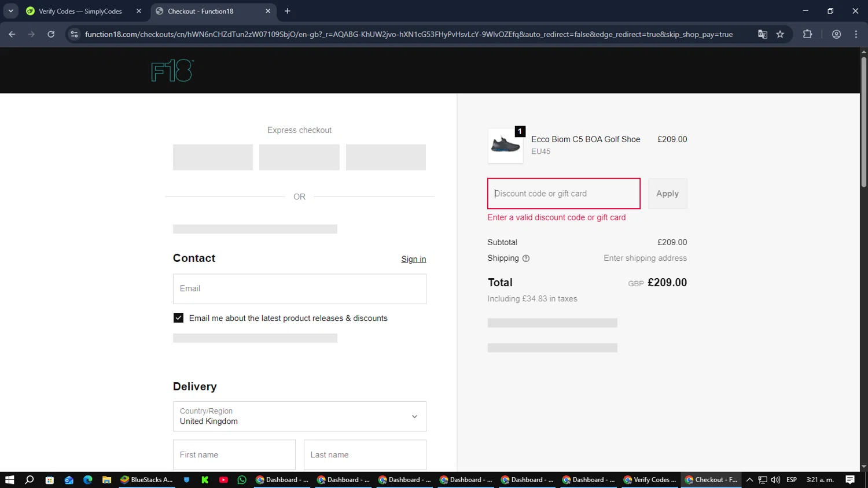
Task: Click the Sign in link
Action: pyautogui.click(x=414, y=259)
